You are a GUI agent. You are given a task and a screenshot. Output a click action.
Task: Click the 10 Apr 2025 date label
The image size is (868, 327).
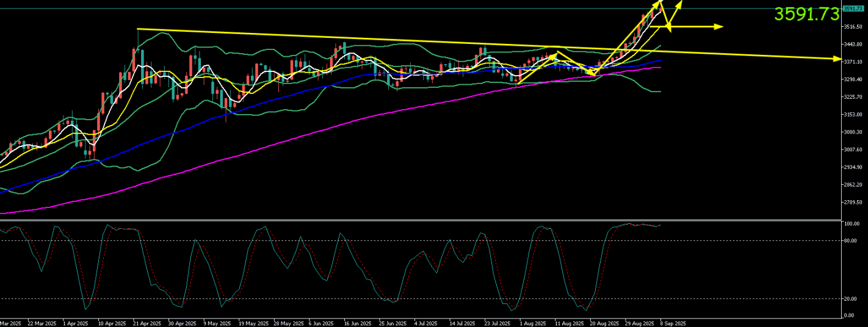(x=112, y=323)
